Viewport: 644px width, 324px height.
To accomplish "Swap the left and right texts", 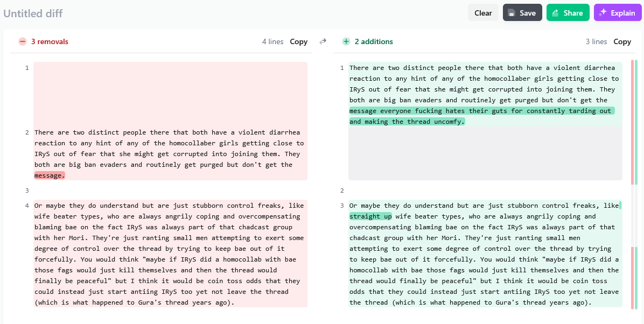I will (323, 41).
